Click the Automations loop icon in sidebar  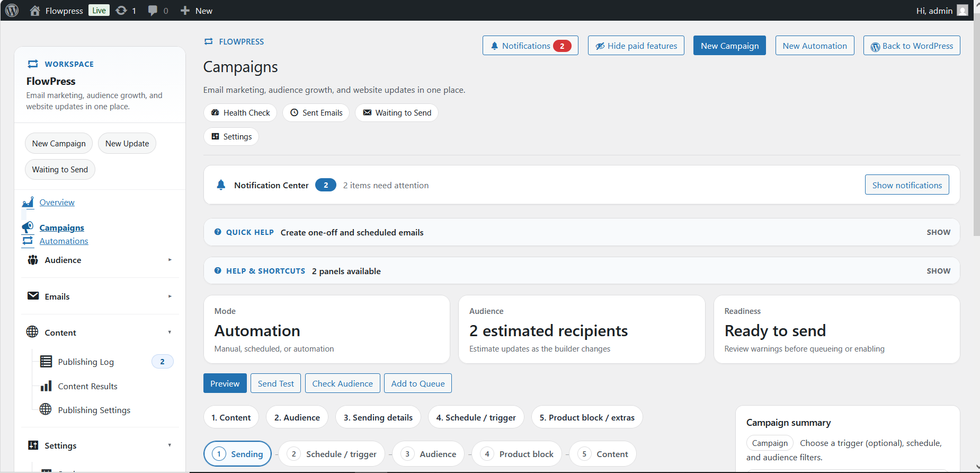tap(28, 241)
